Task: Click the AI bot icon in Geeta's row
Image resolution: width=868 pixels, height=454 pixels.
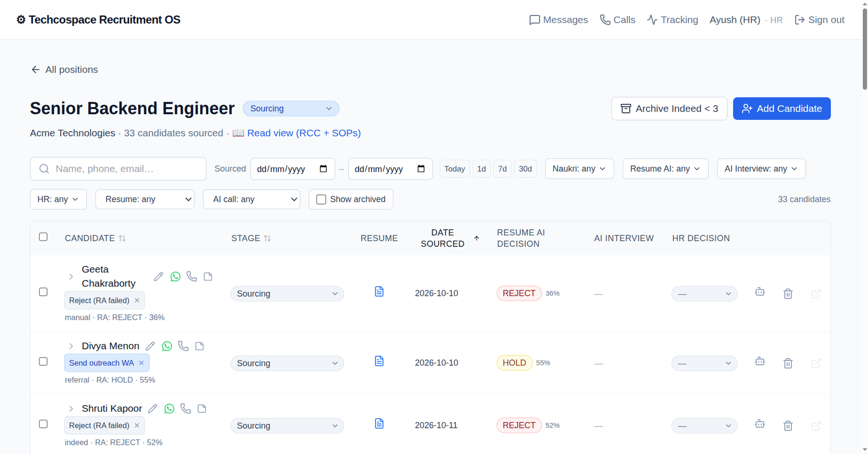Action: pyautogui.click(x=760, y=292)
